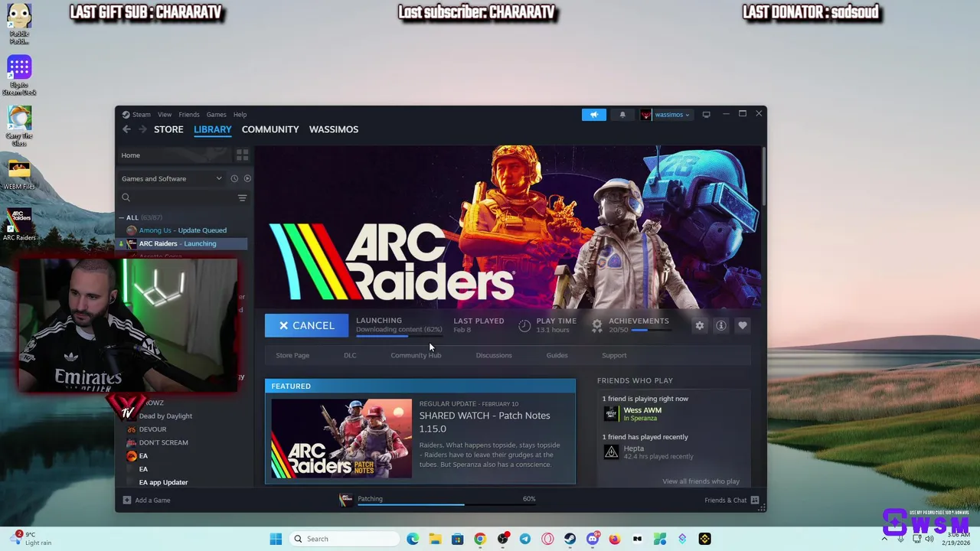This screenshot has height=551, width=980.
Task: Toggle sort by recent activity clock icon
Action: [234, 178]
